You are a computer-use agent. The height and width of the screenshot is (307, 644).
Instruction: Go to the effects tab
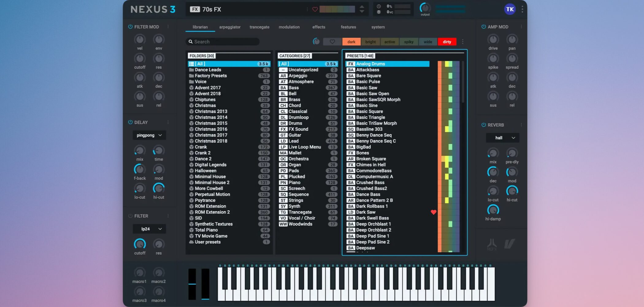(x=319, y=27)
